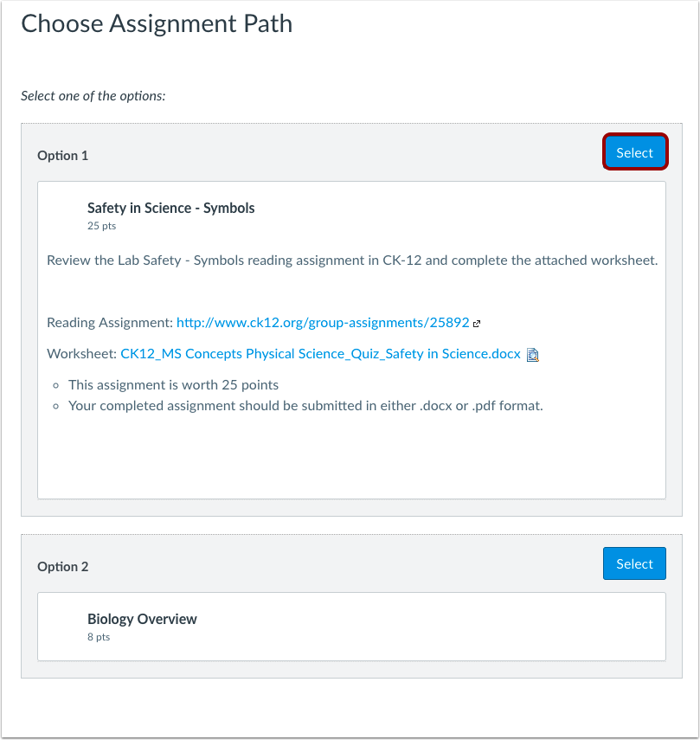This screenshot has width=700, height=740.
Task: Open the Biology Overview assignment
Action: 142,619
